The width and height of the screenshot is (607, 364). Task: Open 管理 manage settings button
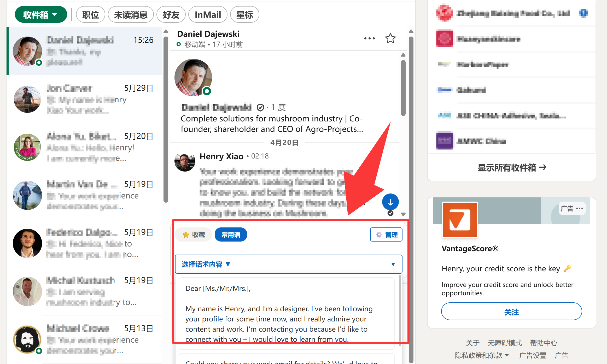[386, 234]
